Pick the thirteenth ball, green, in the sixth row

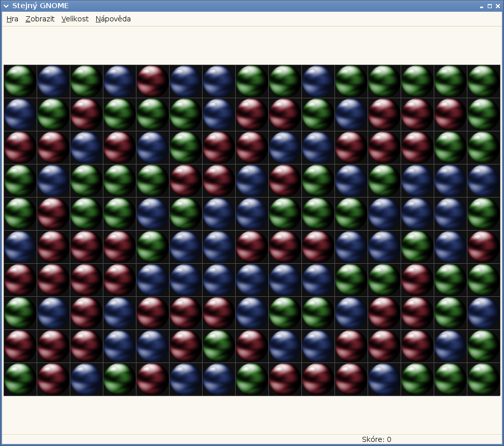coord(417,247)
